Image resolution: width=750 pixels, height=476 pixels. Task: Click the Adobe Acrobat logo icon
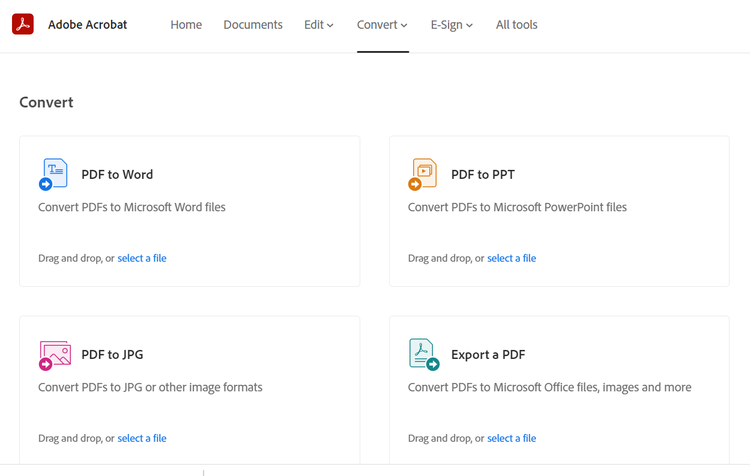(23, 24)
